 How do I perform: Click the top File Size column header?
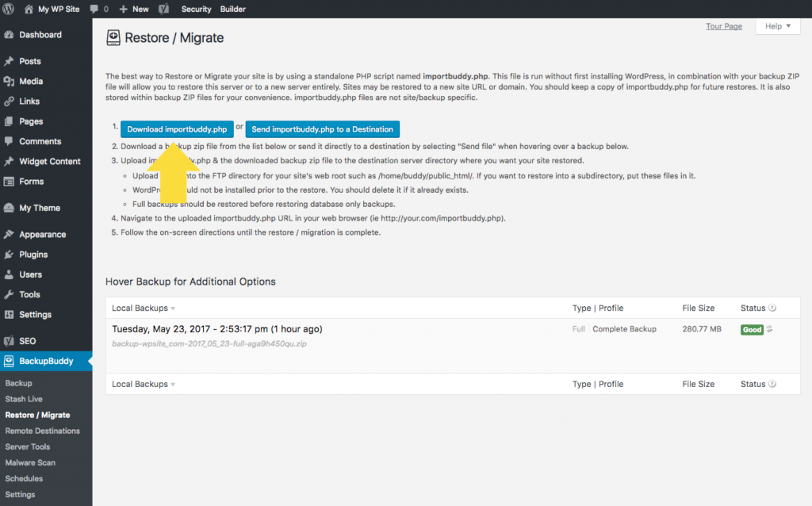pos(698,309)
